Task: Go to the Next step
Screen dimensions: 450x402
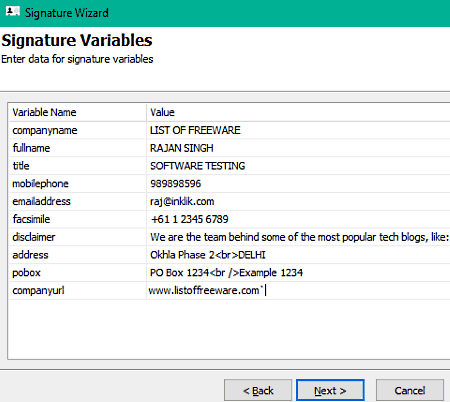Action: point(330,390)
